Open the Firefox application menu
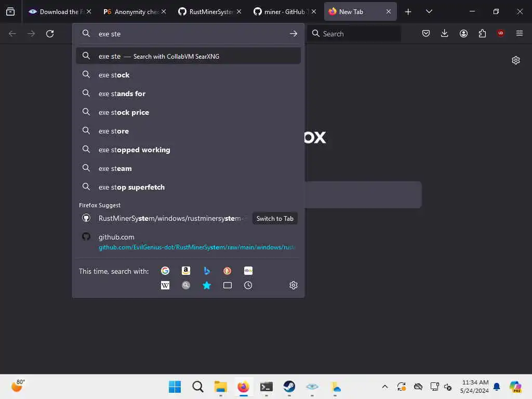 pos(520,33)
